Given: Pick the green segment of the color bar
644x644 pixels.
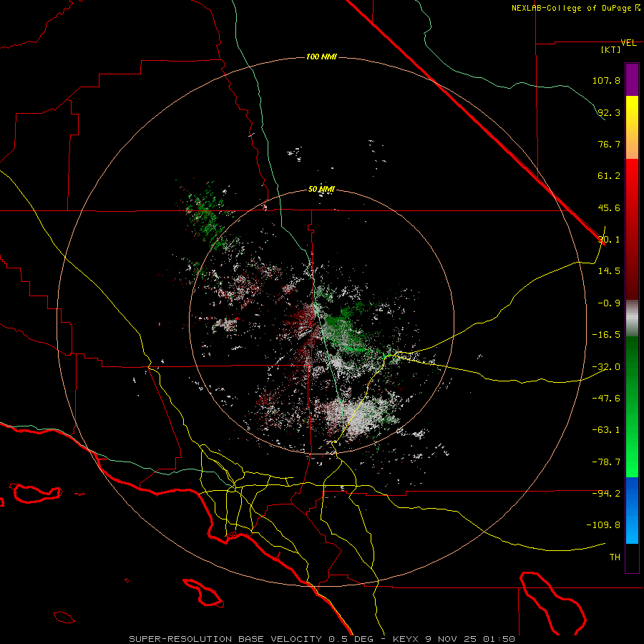Looking at the screenshot, I should pyautogui.click(x=632, y=406).
